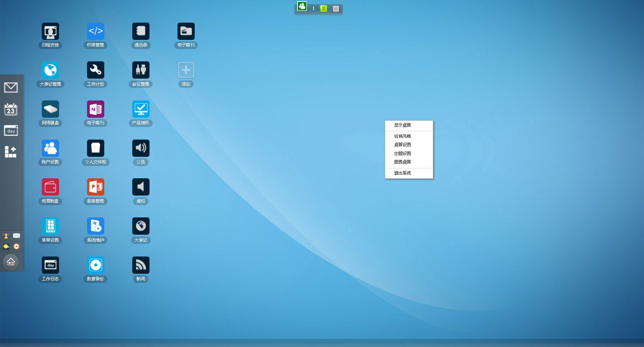This screenshot has width=644, height=347.
Task: Launch the 权限管理 code-bracket icon
Action: click(x=95, y=31)
